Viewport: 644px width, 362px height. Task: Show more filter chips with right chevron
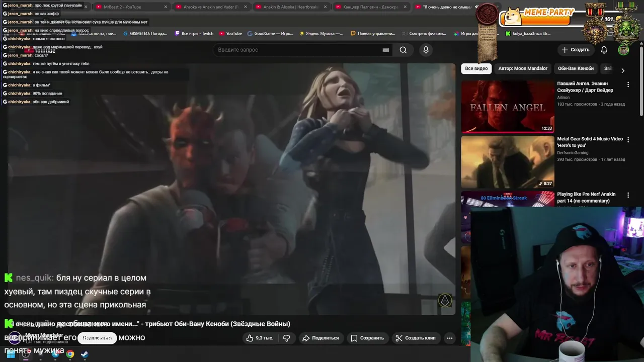tap(623, 70)
